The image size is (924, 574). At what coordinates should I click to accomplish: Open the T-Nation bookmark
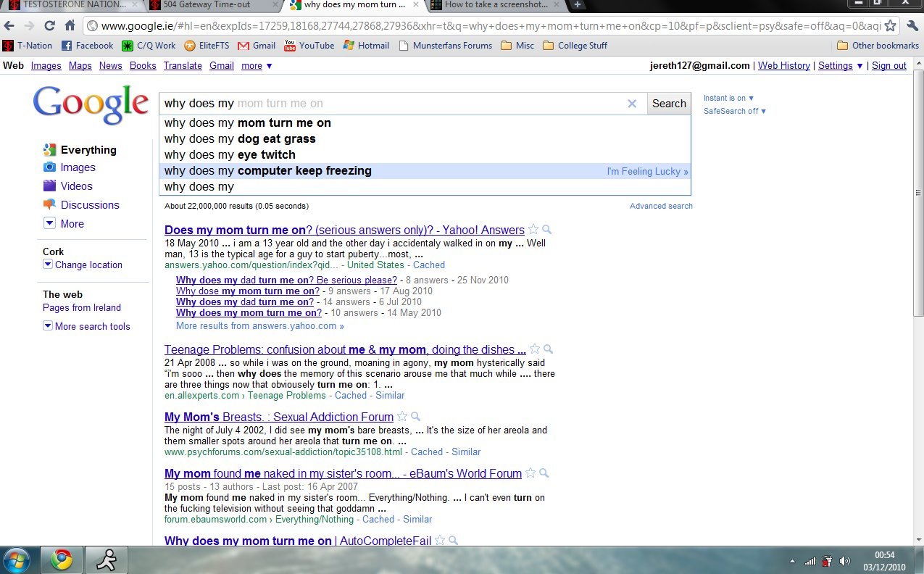28,45
